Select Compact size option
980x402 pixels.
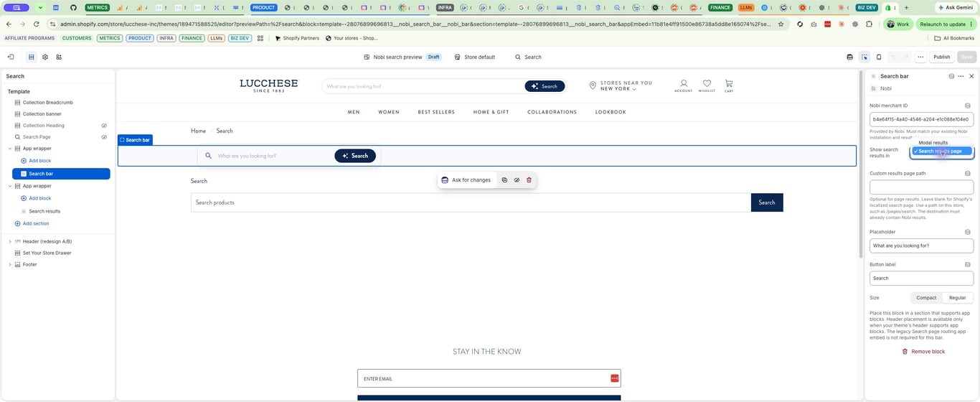(x=926, y=298)
